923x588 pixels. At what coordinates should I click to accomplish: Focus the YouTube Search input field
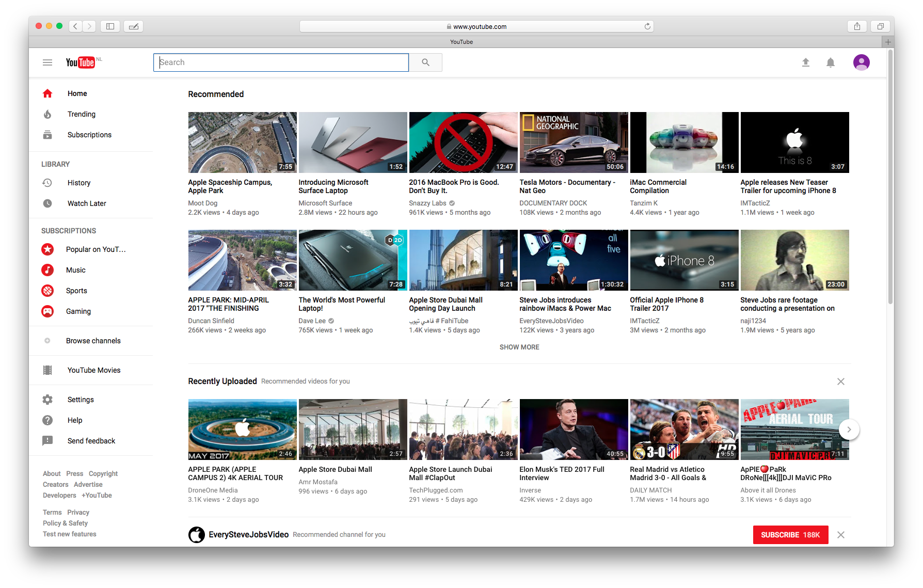[x=281, y=62]
